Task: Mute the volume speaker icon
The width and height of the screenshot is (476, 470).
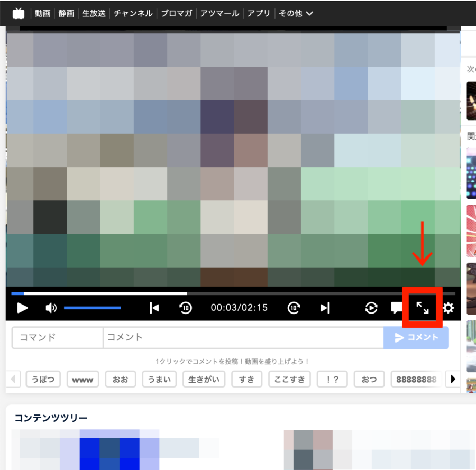Action: pyautogui.click(x=51, y=308)
